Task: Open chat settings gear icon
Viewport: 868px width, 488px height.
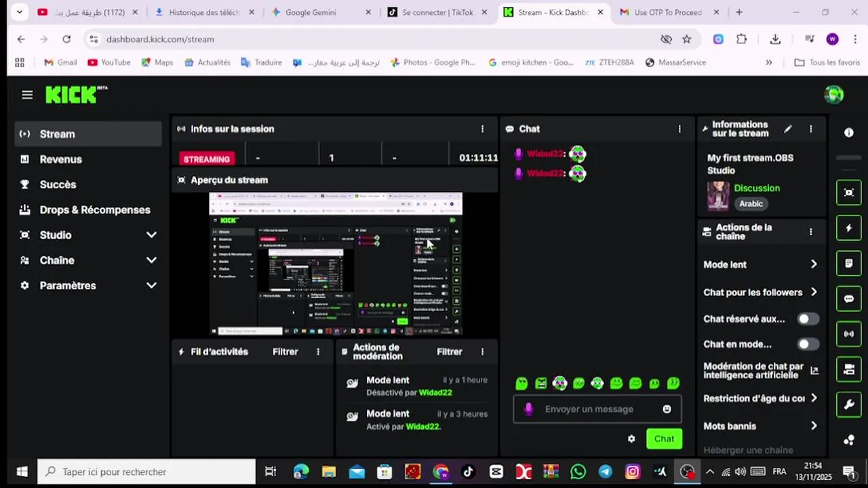Action: click(631, 439)
